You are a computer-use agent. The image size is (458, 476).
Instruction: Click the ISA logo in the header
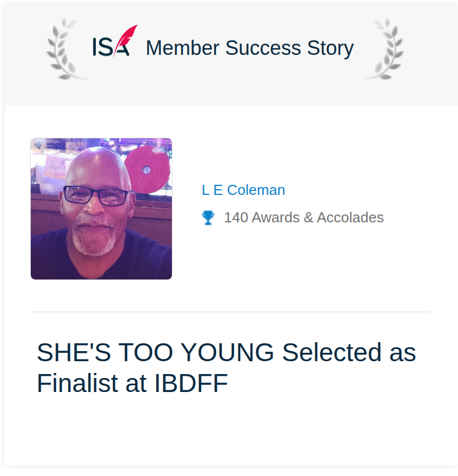[x=115, y=41]
